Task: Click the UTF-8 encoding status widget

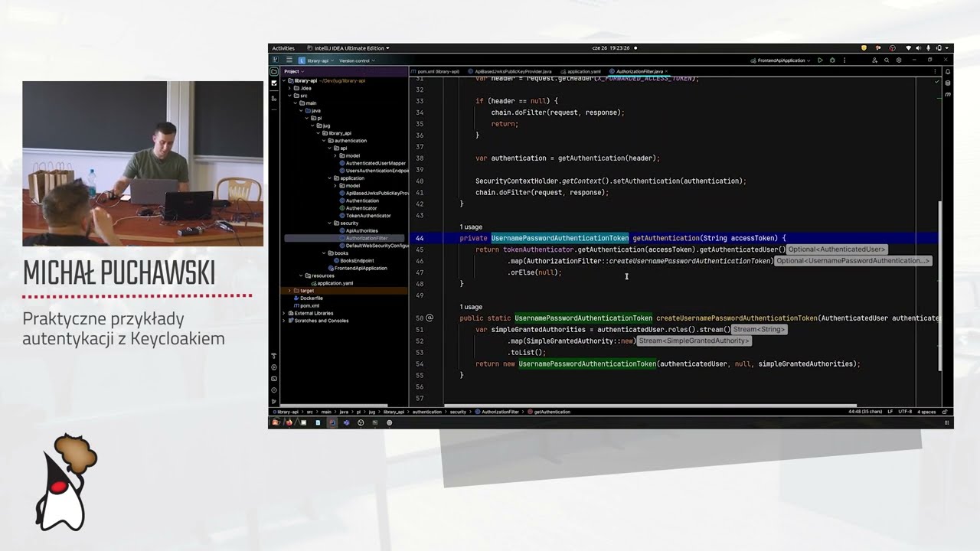Action: [x=905, y=412]
